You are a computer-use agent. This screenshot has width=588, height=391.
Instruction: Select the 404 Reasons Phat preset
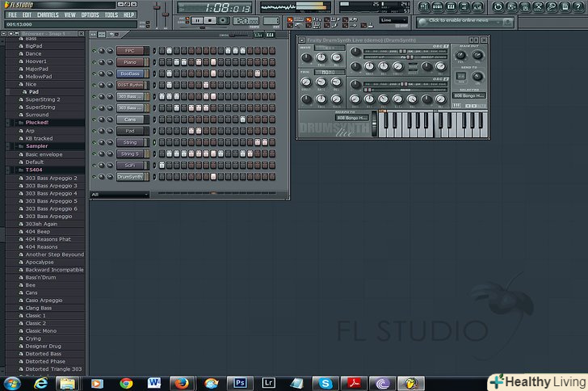click(48, 239)
